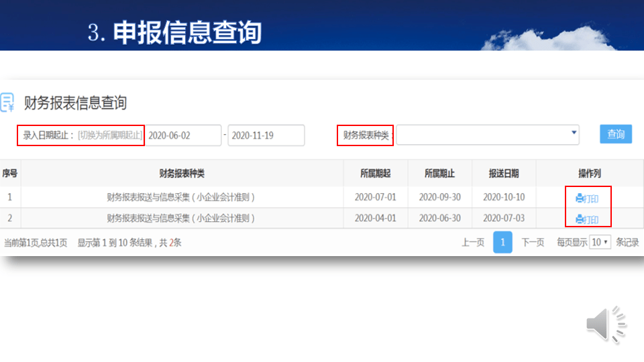Click the 报送日期 column header
This screenshot has width=644, height=362.
coord(504,174)
